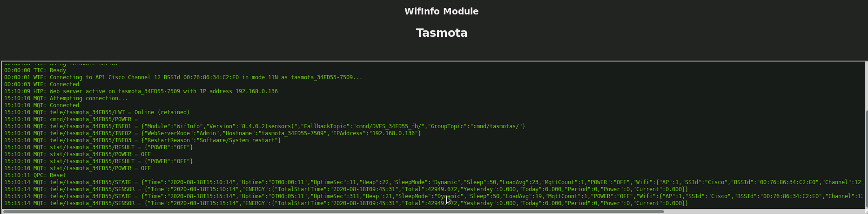Click the 15:10:14 SENSOR energy line

click(346, 189)
